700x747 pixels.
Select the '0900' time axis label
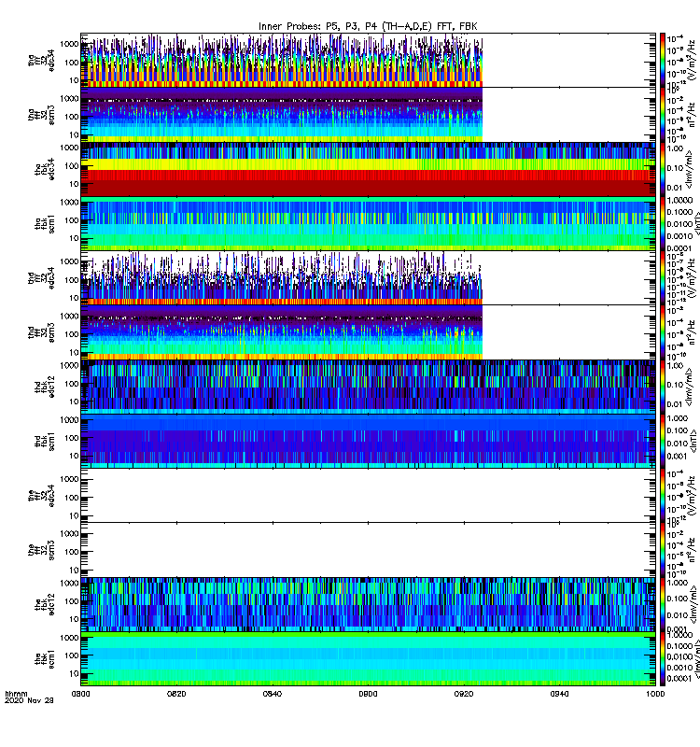tap(368, 694)
